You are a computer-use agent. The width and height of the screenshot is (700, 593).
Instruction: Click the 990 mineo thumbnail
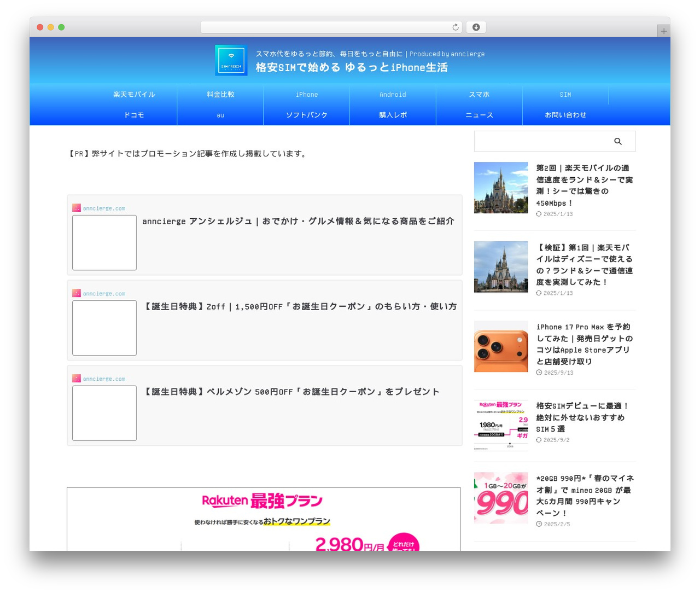click(501, 498)
